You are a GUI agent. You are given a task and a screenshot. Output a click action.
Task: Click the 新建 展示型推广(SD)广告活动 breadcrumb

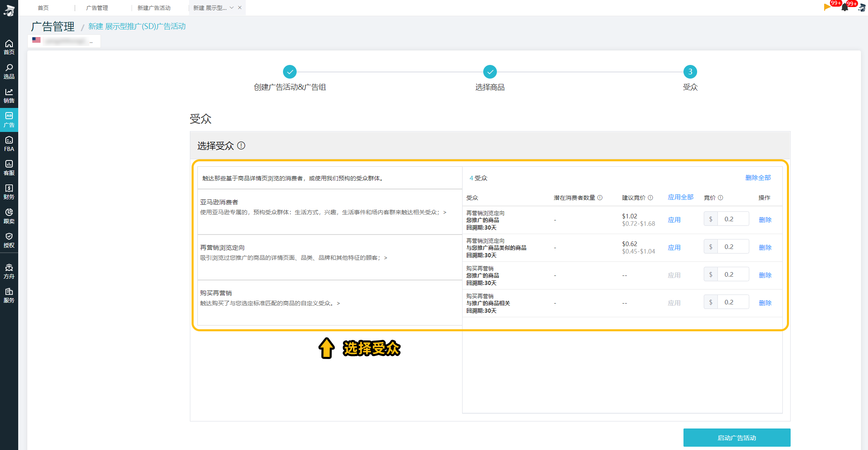click(137, 26)
